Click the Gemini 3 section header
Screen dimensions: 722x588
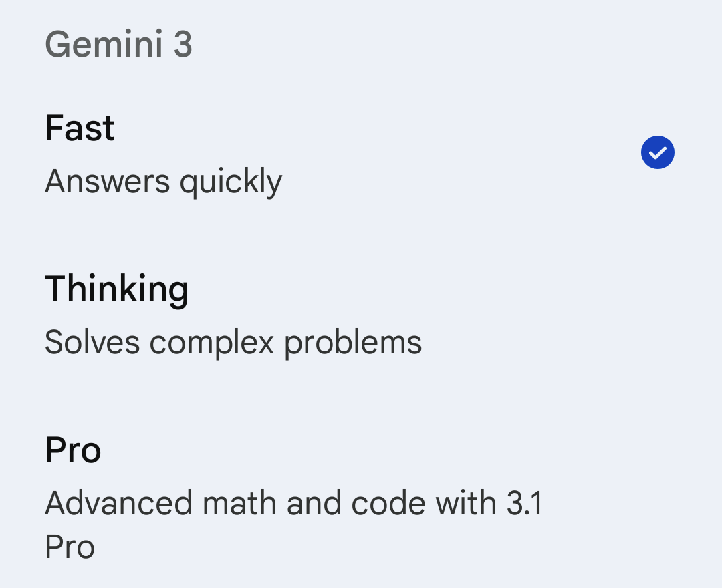pyautogui.click(x=118, y=45)
